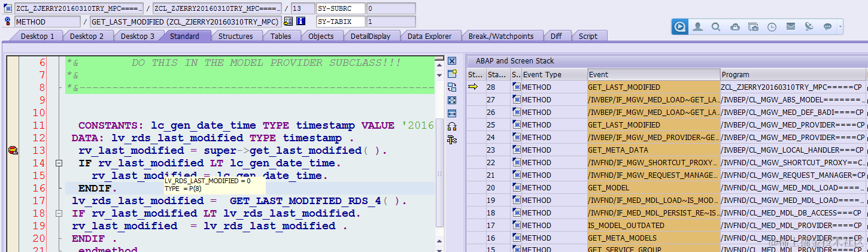Image resolution: width=868 pixels, height=252 pixels.
Task: Click the screenshot camera icon in floating toolbar
Action: pyautogui.click(x=754, y=27)
